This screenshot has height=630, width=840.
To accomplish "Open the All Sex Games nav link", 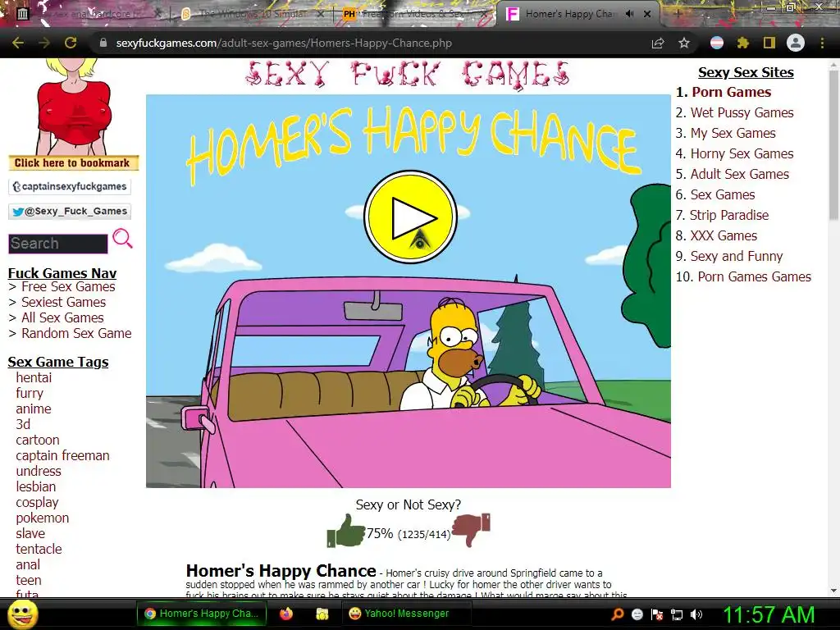I will coord(62,317).
